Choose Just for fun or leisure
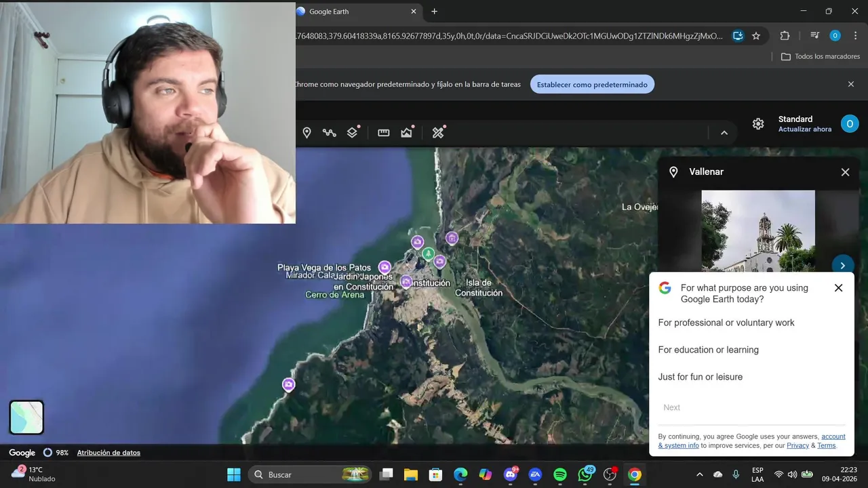 point(700,377)
